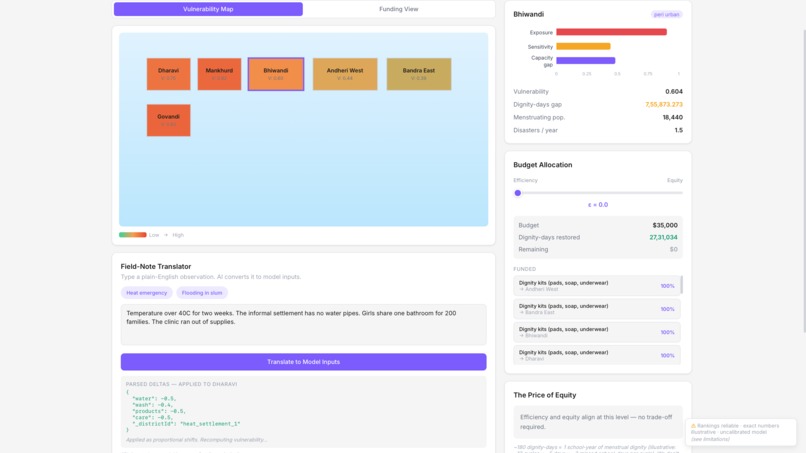Click the rankings reliability warning icon

pos(693,426)
